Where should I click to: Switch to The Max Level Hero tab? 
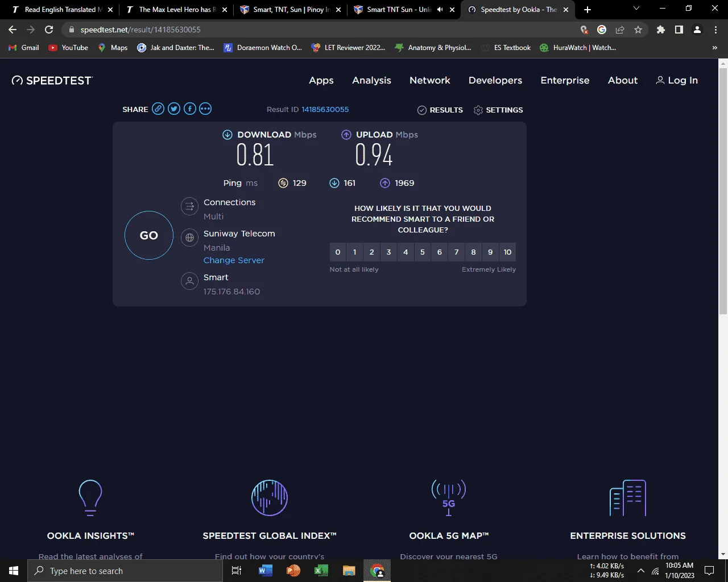point(176,10)
